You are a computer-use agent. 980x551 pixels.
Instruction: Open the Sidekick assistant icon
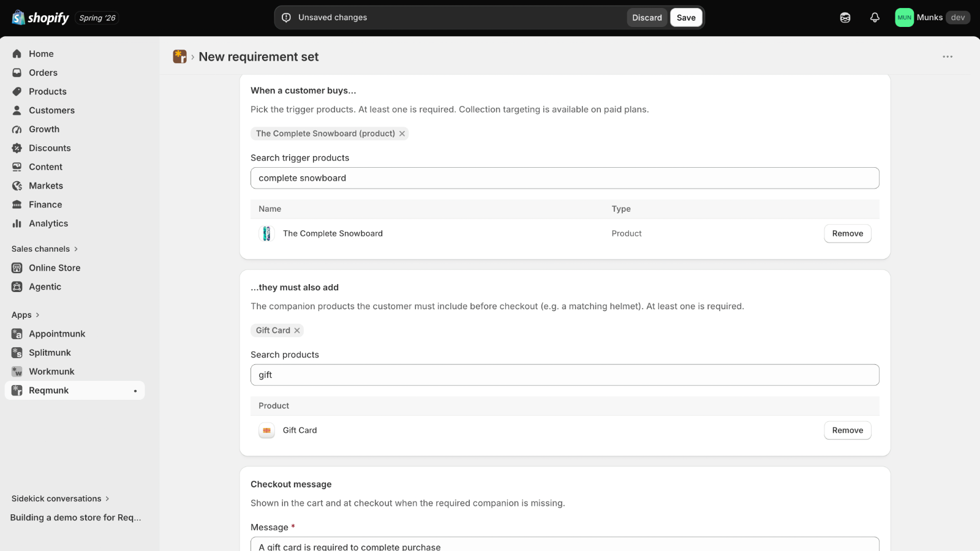tap(845, 18)
